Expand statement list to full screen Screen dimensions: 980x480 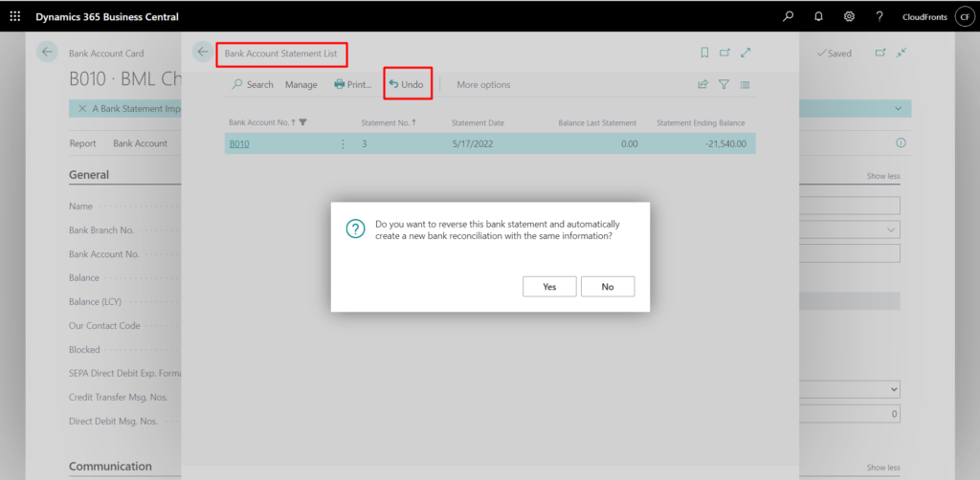(x=745, y=53)
